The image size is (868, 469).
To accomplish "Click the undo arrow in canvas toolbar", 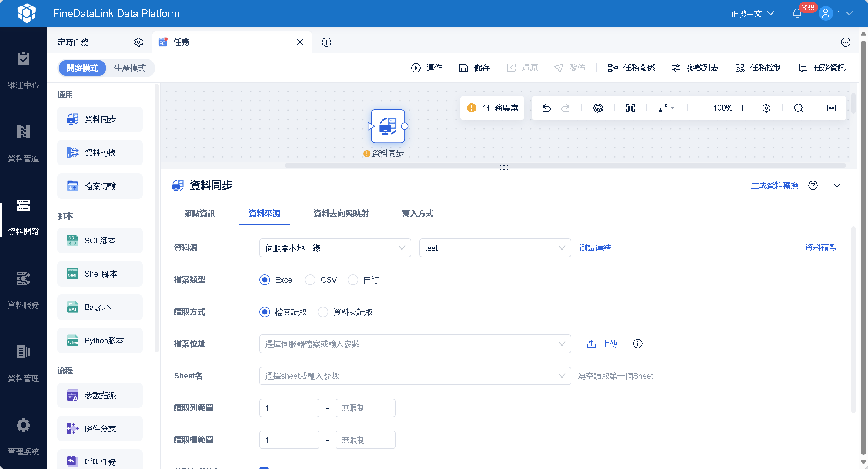I will [x=546, y=108].
